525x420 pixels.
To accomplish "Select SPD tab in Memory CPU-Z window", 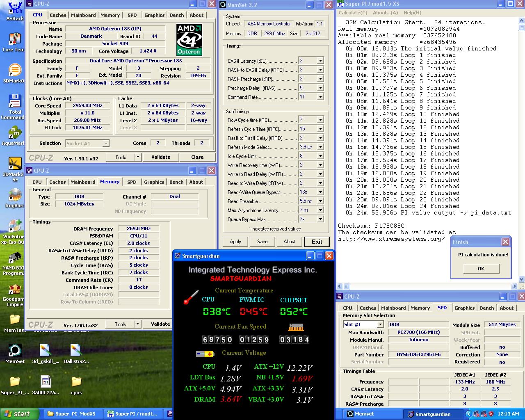I will [132, 182].
